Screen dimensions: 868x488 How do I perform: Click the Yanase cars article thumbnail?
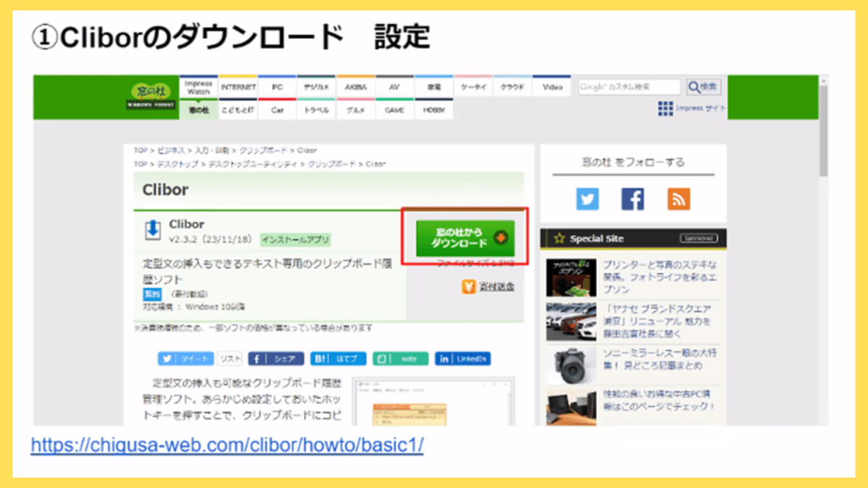571,321
